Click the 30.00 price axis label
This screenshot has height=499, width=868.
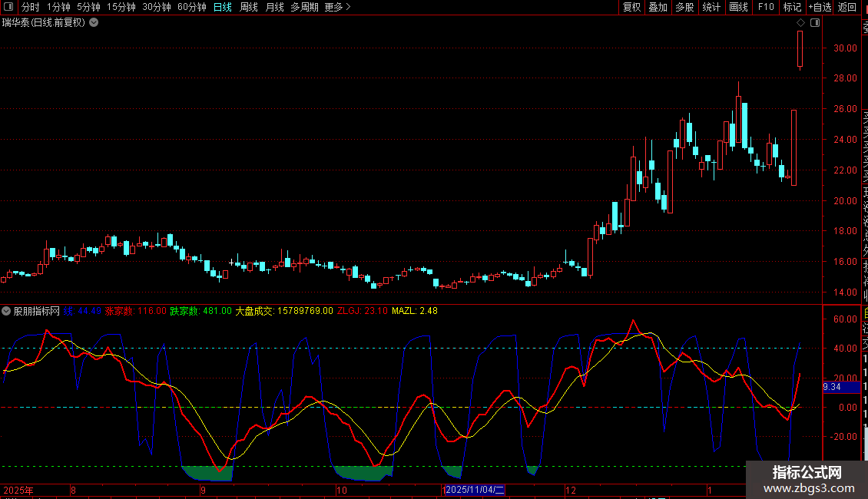coord(845,48)
